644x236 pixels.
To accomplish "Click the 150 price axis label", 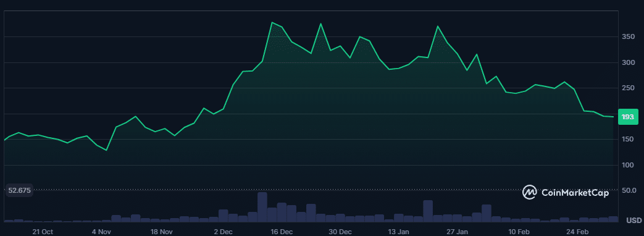I will coord(627,140).
